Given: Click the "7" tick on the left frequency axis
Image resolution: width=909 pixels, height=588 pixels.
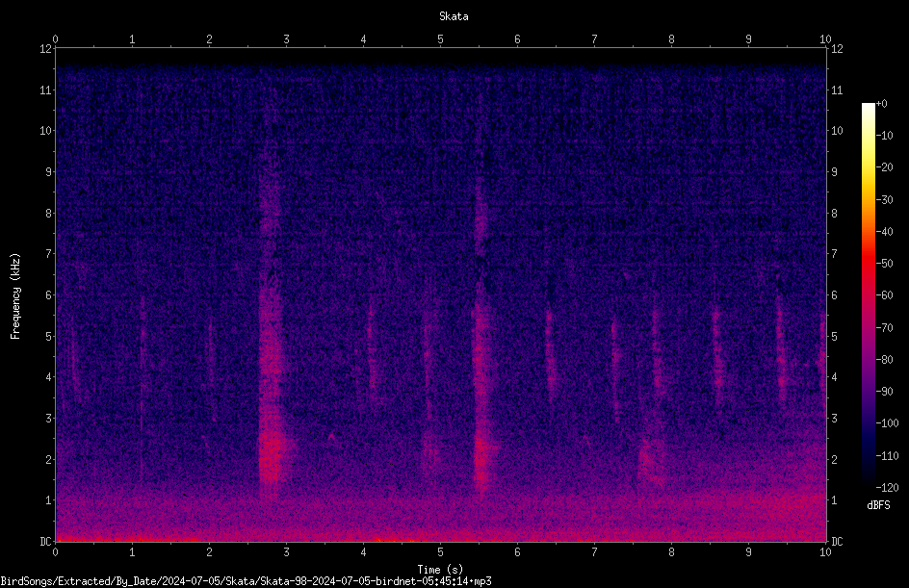Looking at the screenshot, I should click(49, 254).
